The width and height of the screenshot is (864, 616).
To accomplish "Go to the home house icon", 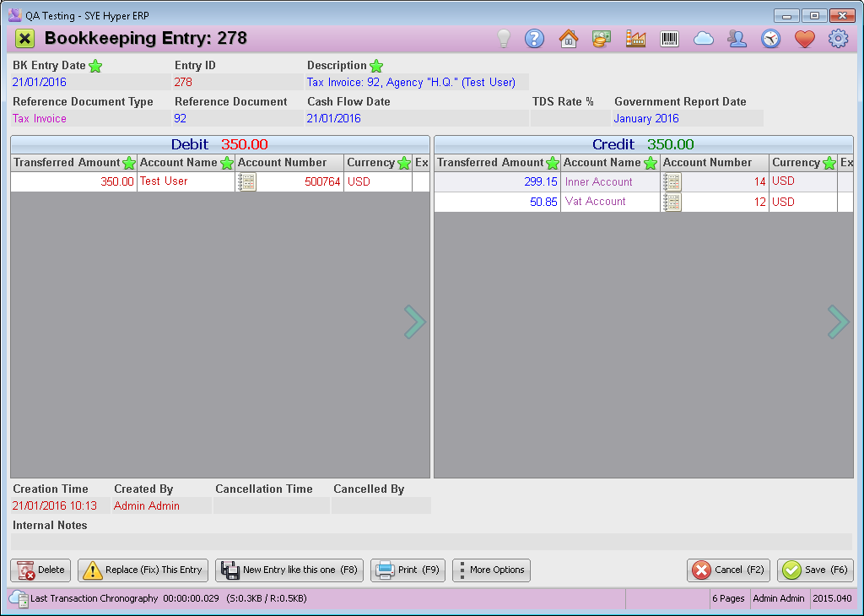I will pos(568,39).
